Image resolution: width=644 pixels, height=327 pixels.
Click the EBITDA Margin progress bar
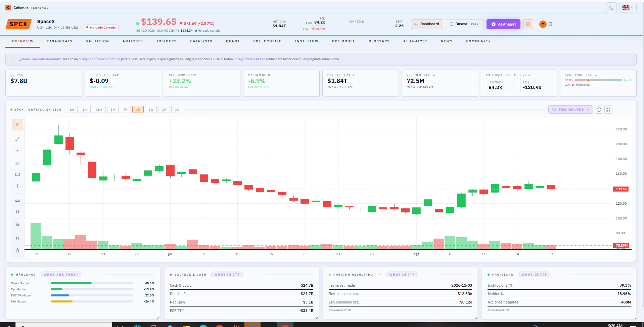pyautogui.click(x=92, y=295)
